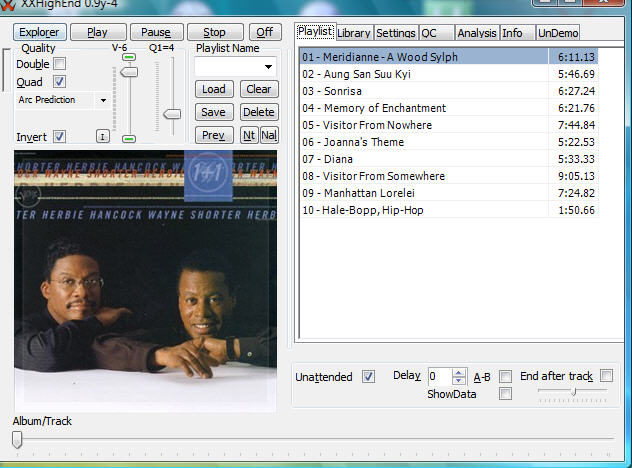
Task: Select track 06 - Joanna's Theme
Action: pos(449,142)
